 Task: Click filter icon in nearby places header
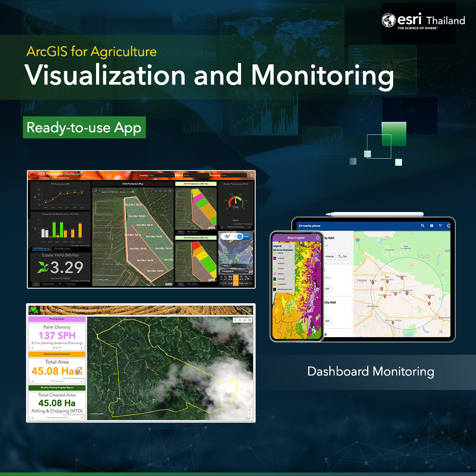point(440,226)
